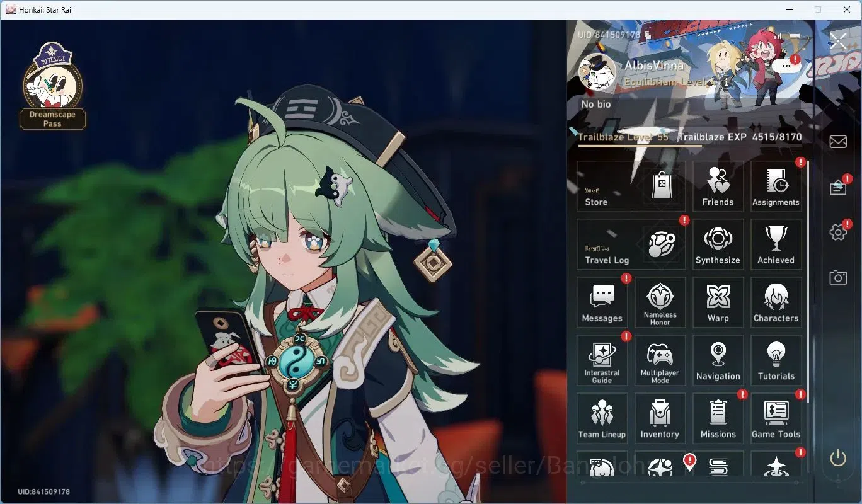
Task: Open Nameless Honor
Action: click(660, 302)
